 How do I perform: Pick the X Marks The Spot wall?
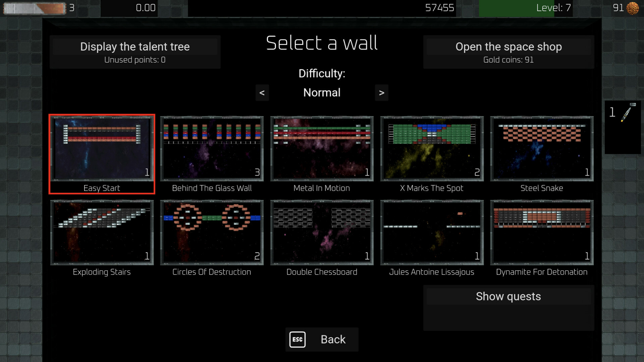tap(431, 148)
